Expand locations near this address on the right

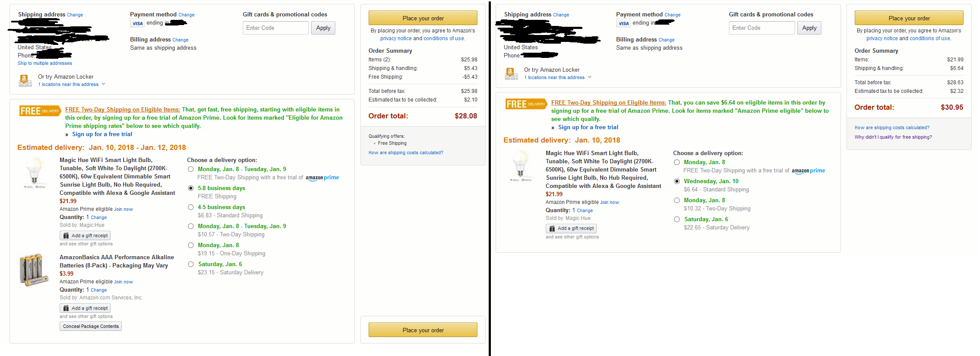(555, 77)
